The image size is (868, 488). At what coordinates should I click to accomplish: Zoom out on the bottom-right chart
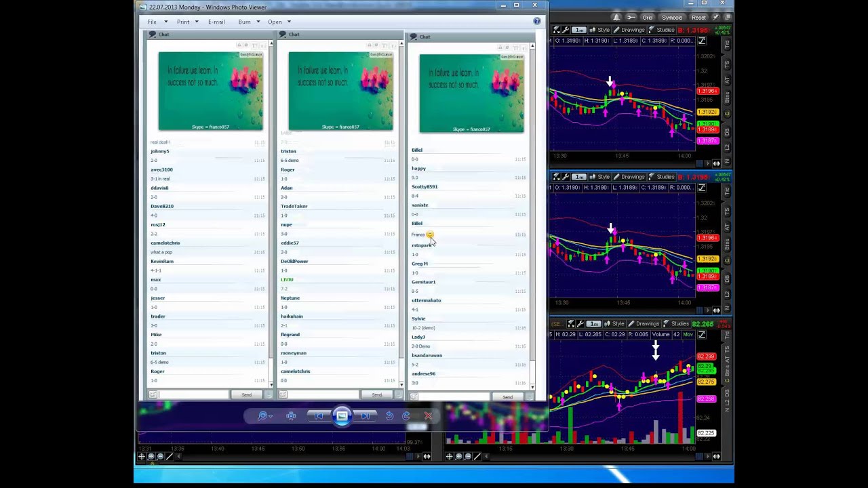pyautogui.click(x=467, y=457)
